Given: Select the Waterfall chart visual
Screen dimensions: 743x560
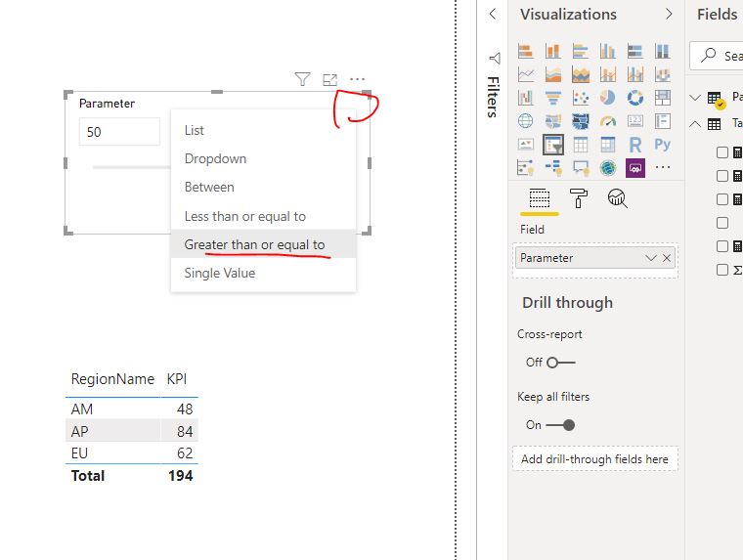Looking at the screenshot, I should click(526, 98).
